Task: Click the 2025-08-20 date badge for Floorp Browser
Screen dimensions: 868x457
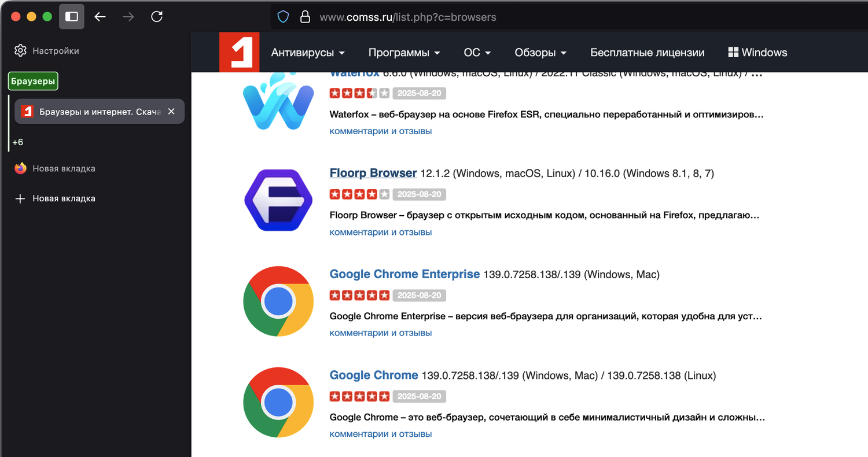Action: [x=420, y=194]
